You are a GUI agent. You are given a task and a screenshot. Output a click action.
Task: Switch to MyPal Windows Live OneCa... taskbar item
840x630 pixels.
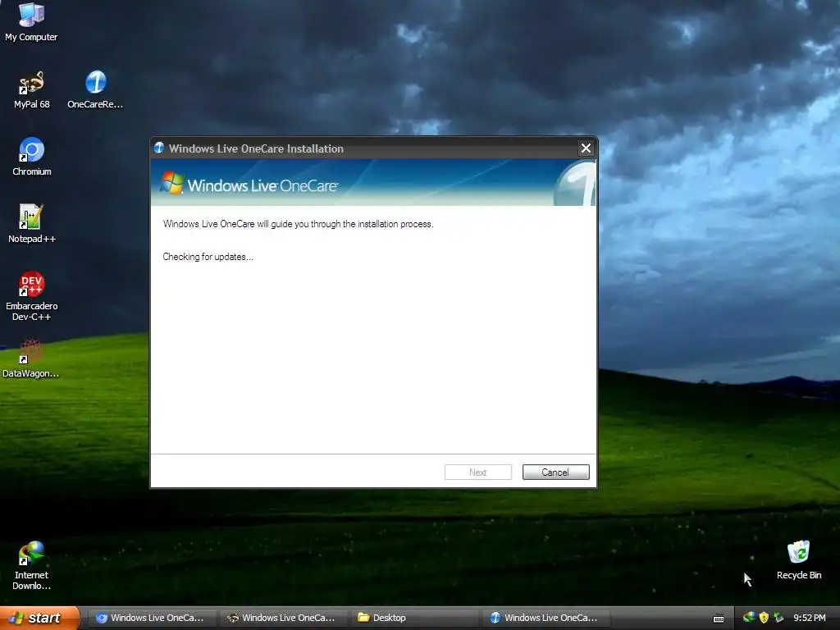click(x=282, y=618)
